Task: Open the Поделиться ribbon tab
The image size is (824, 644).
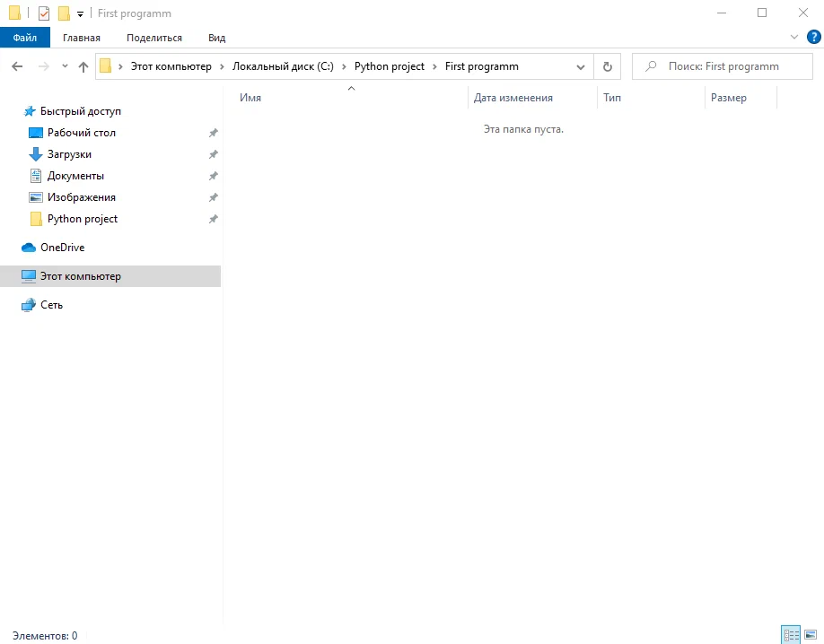Action: tap(154, 38)
